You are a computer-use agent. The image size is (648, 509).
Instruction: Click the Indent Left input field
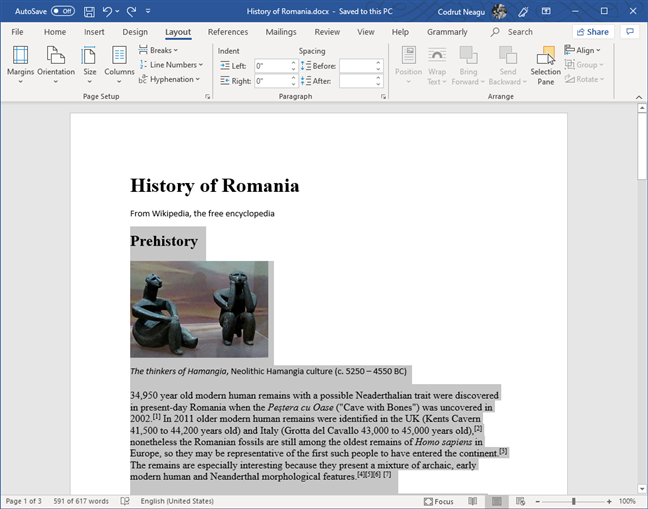[x=272, y=66]
